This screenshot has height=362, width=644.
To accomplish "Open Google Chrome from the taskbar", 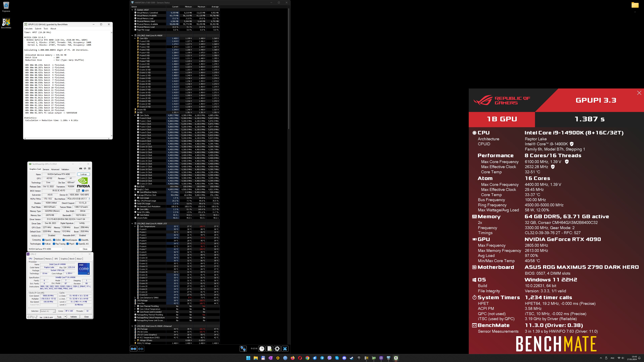I will click(x=307, y=358).
